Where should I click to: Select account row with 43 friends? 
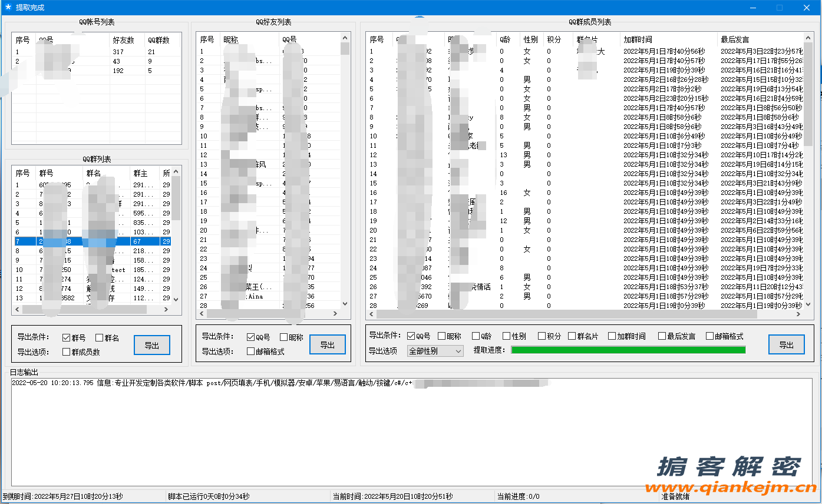point(97,61)
